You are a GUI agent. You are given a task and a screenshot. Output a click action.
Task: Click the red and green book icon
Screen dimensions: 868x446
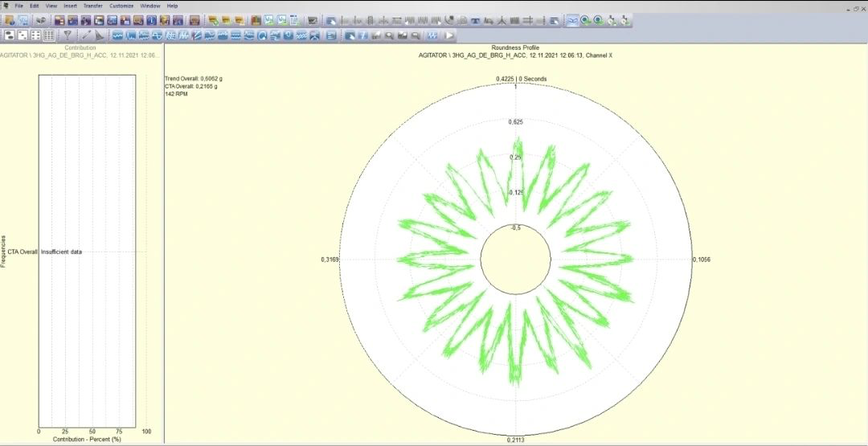coord(256,20)
